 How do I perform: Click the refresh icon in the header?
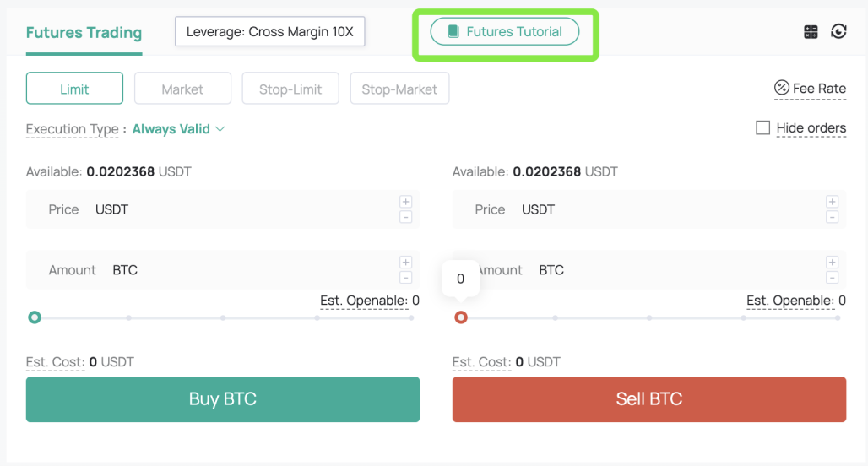tap(838, 32)
